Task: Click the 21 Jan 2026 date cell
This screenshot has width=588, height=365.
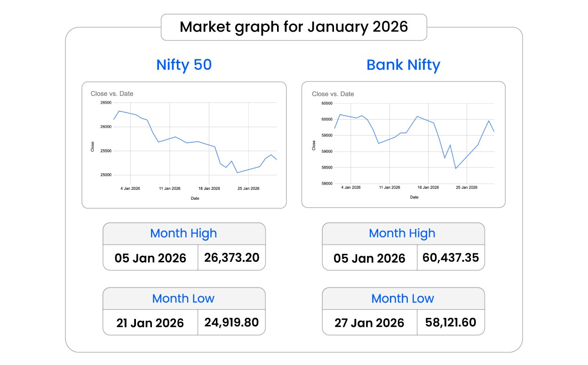Action: [x=150, y=323]
